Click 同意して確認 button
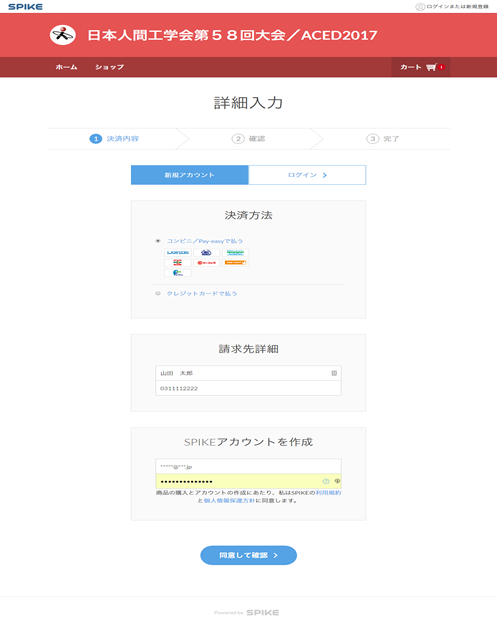 coord(249,555)
